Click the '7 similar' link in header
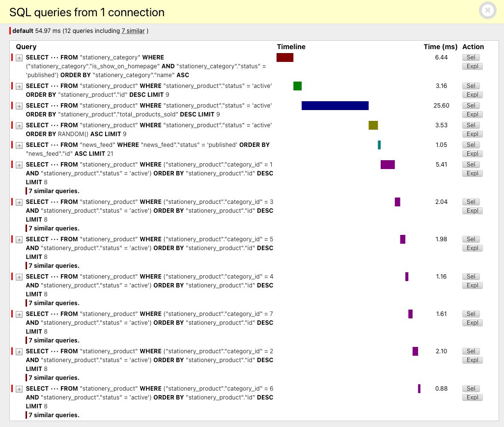Image resolution: width=504 pixels, height=427 pixels. (x=133, y=31)
